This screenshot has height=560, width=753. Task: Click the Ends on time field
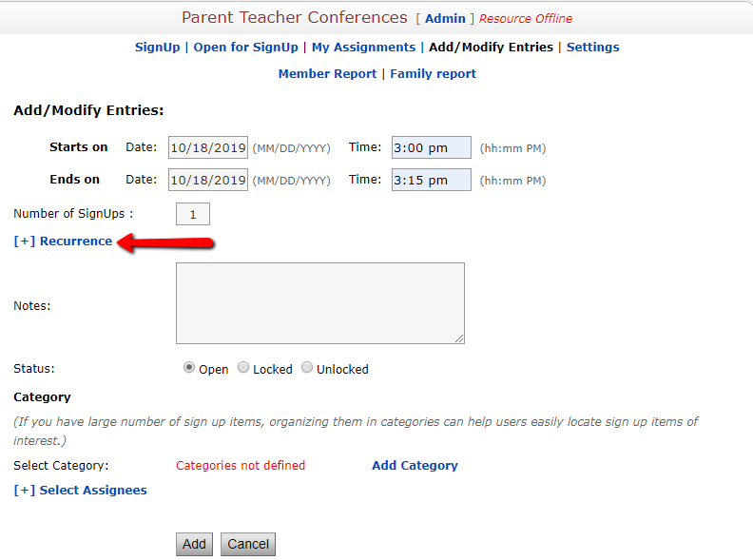coord(431,180)
